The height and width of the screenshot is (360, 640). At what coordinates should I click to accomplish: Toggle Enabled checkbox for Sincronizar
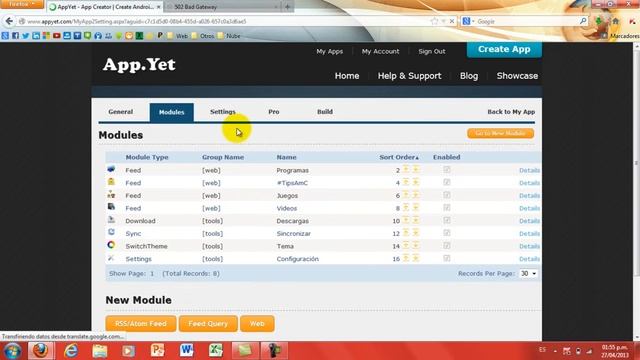tap(447, 233)
